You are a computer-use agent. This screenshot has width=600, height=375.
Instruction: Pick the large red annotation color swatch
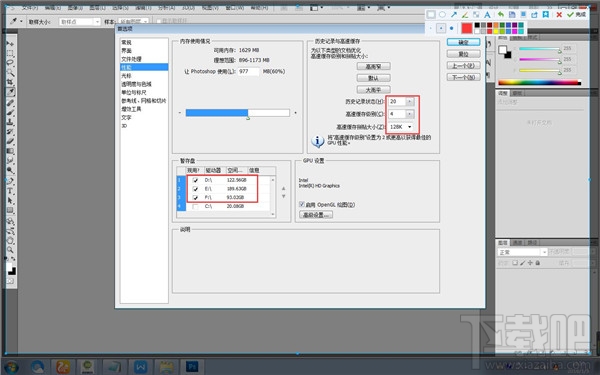466,28
